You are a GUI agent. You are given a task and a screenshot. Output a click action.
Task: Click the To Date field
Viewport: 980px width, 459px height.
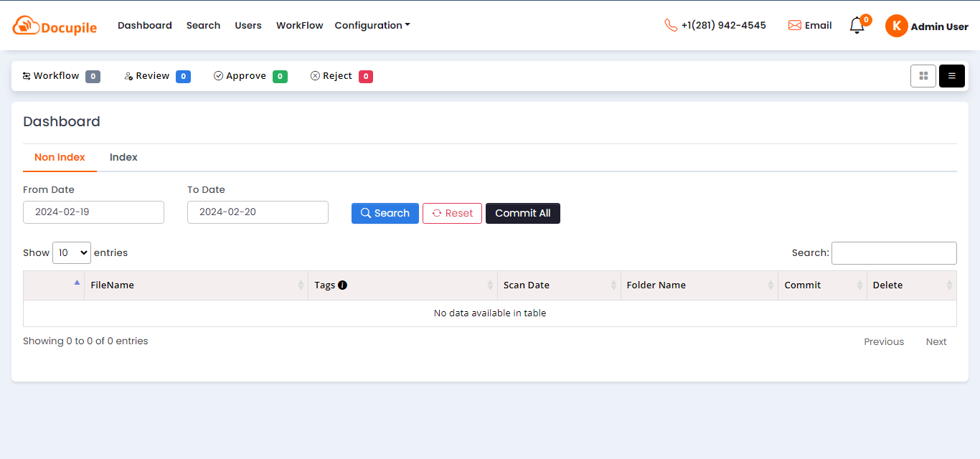(x=258, y=212)
